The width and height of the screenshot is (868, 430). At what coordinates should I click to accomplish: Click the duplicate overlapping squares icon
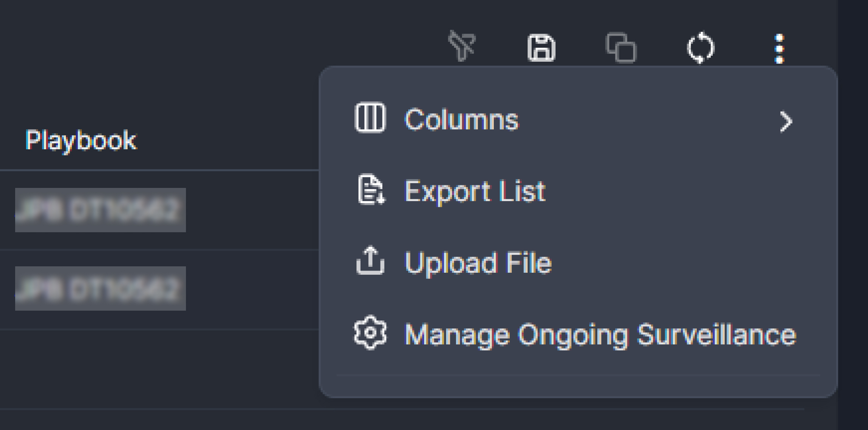(x=621, y=48)
